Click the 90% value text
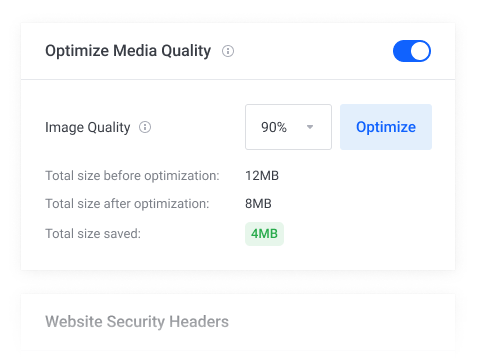480x360 pixels. click(x=274, y=127)
